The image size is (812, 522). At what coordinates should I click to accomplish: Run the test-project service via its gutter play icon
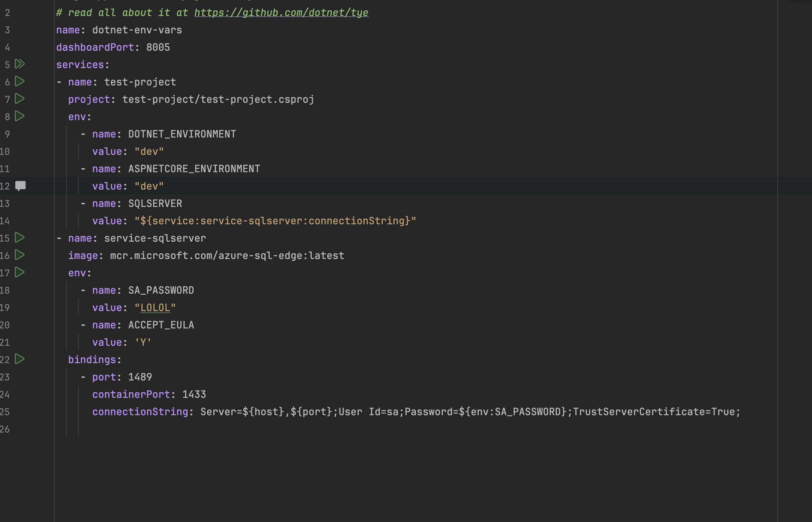click(x=19, y=82)
